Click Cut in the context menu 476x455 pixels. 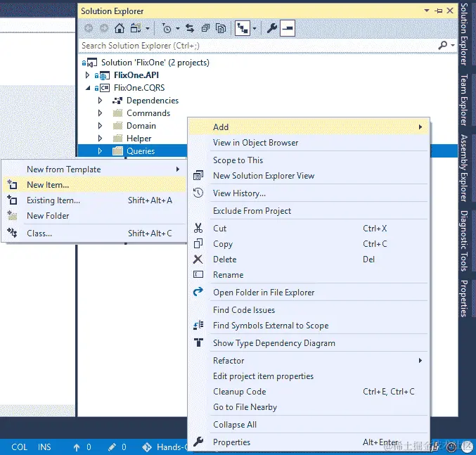tap(309, 229)
